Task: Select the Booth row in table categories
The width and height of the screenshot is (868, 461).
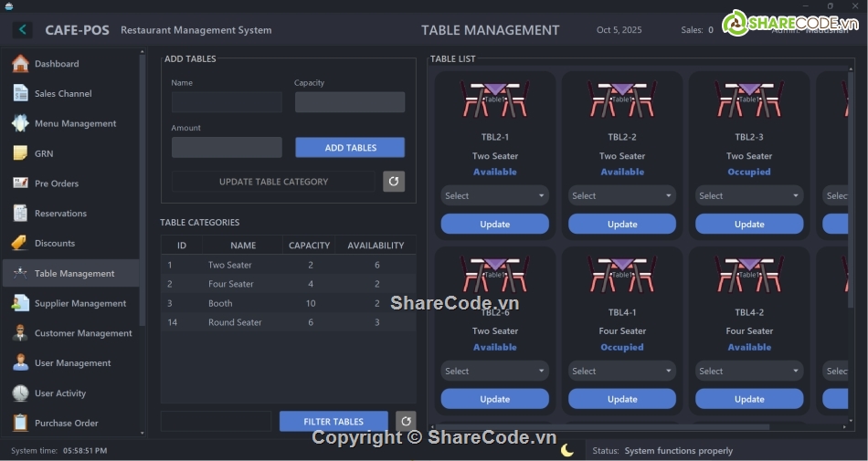Action: point(288,303)
